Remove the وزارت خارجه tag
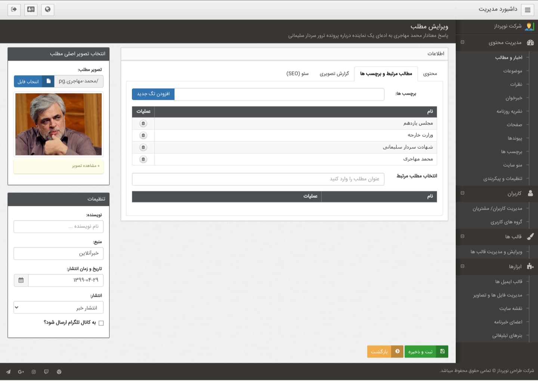This screenshot has height=392, width=538. click(143, 135)
